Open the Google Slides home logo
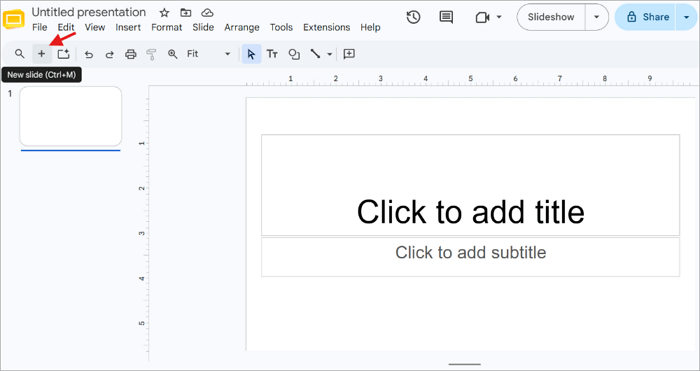The height and width of the screenshot is (371, 700). pos(14,19)
